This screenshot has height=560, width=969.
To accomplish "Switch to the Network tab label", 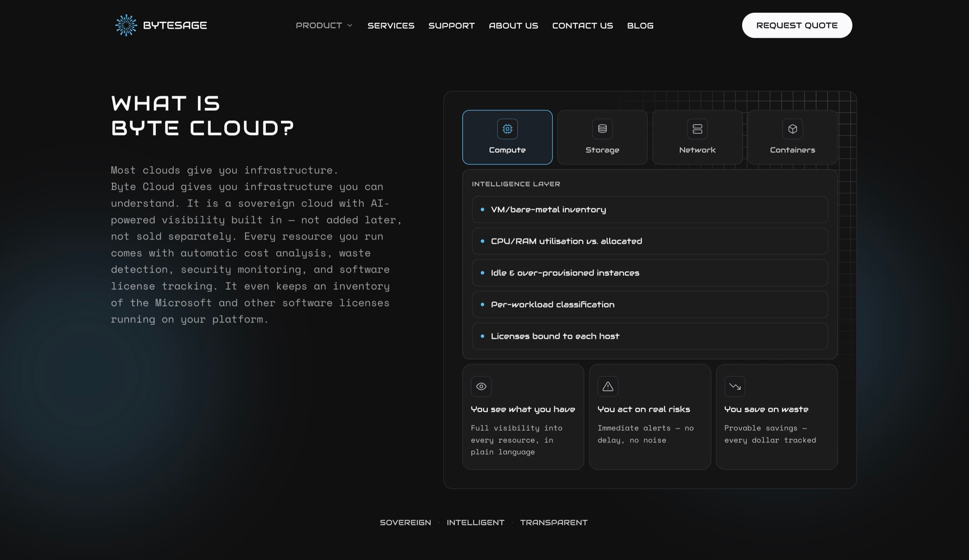I will click(697, 150).
